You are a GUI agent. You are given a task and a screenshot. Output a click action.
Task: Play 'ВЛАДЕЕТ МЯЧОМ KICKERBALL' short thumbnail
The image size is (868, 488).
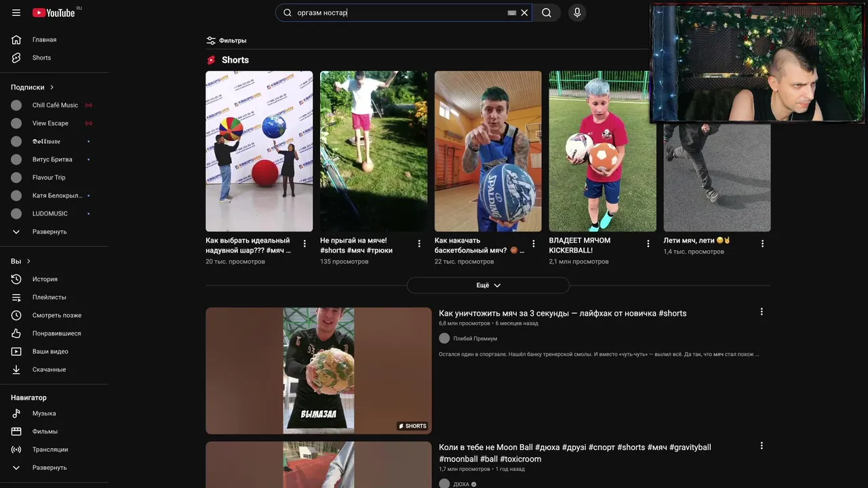[602, 151]
